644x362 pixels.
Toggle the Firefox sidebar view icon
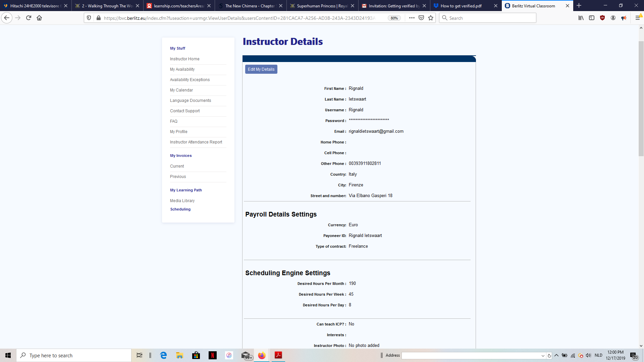pyautogui.click(x=592, y=18)
